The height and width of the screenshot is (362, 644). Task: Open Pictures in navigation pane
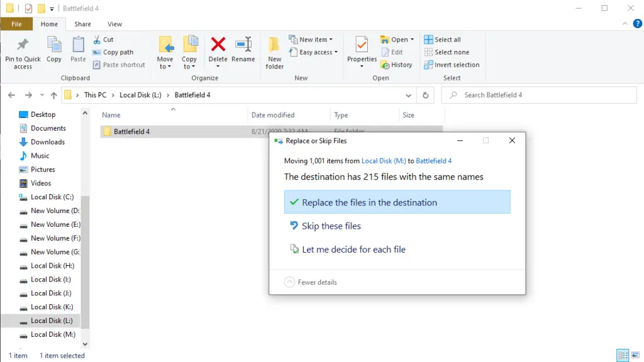(43, 170)
